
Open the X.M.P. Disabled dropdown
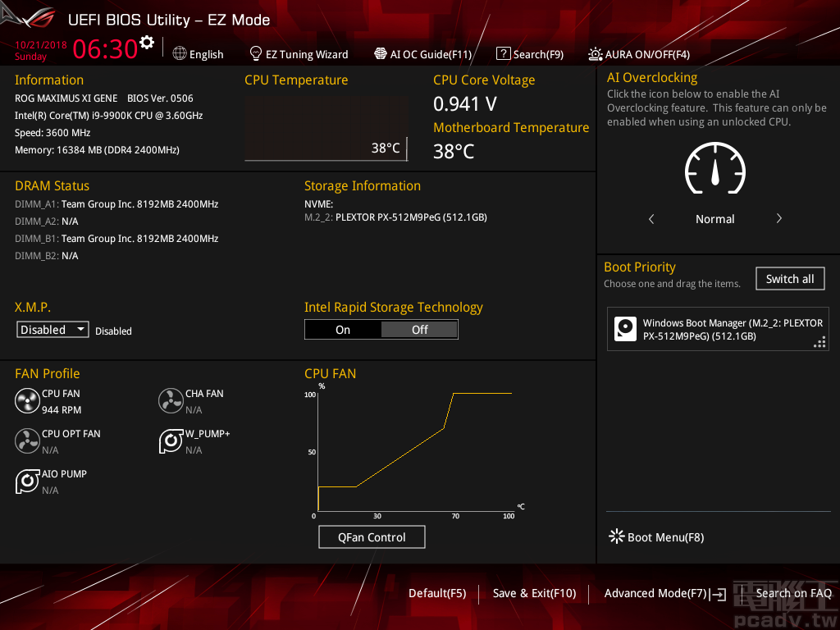(52, 330)
